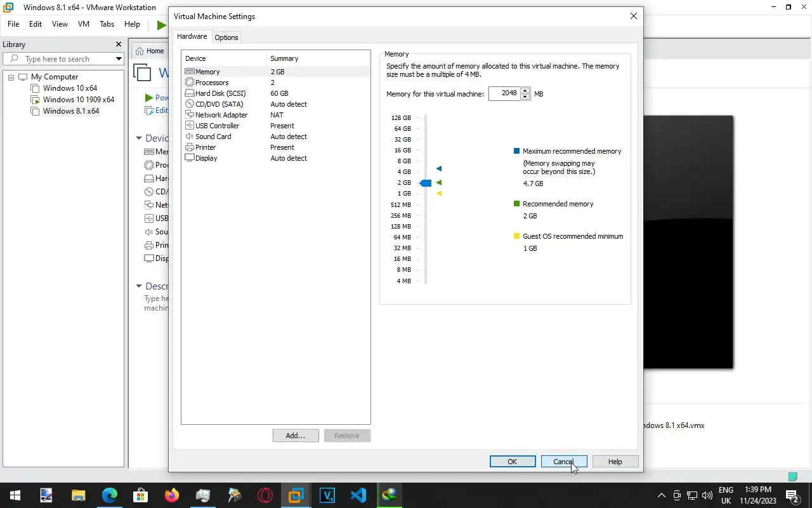This screenshot has width=812, height=508.
Task: Set memory slider to 8 GB mark
Action: (x=426, y=161)
